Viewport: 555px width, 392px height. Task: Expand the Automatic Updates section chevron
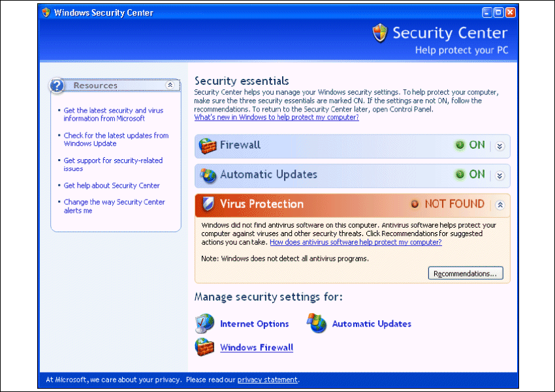(x=499, y=175)
